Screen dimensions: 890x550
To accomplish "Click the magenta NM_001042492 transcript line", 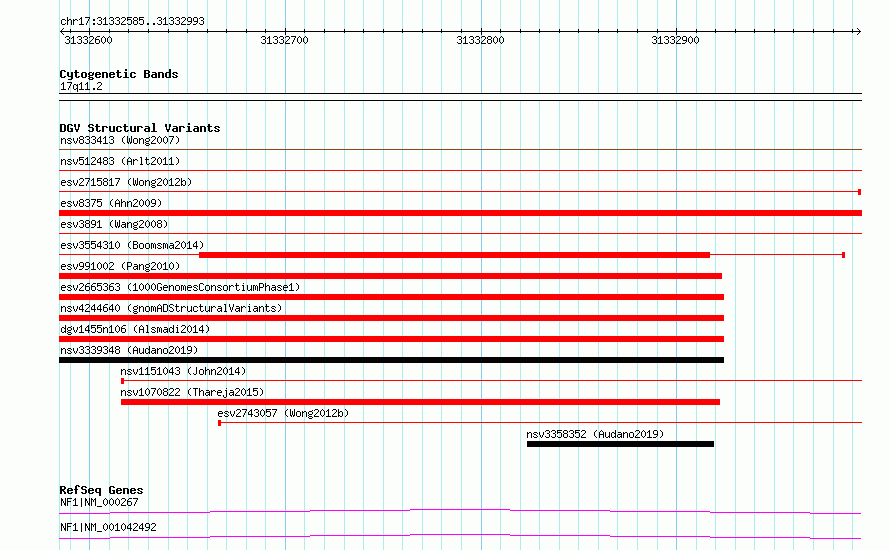I will click(460, 536).
